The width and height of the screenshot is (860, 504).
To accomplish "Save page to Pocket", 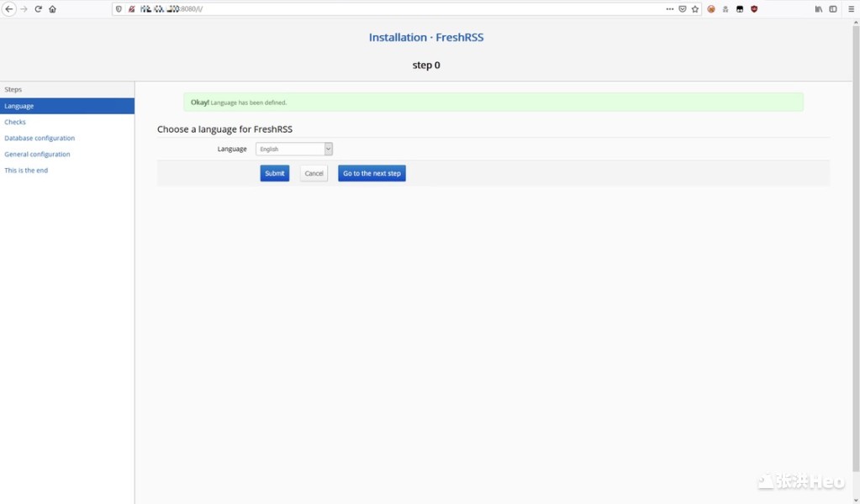I will [x=683, y=8].
